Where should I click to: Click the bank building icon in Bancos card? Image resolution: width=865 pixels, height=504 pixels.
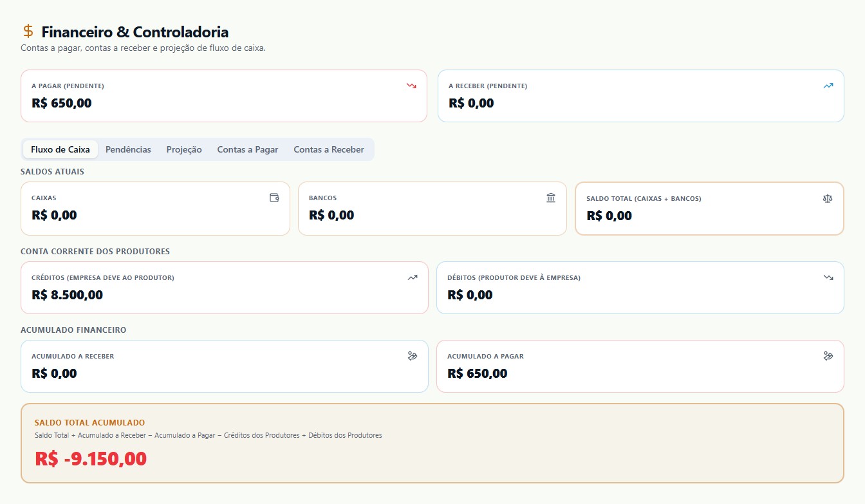(x=551, y=198)
